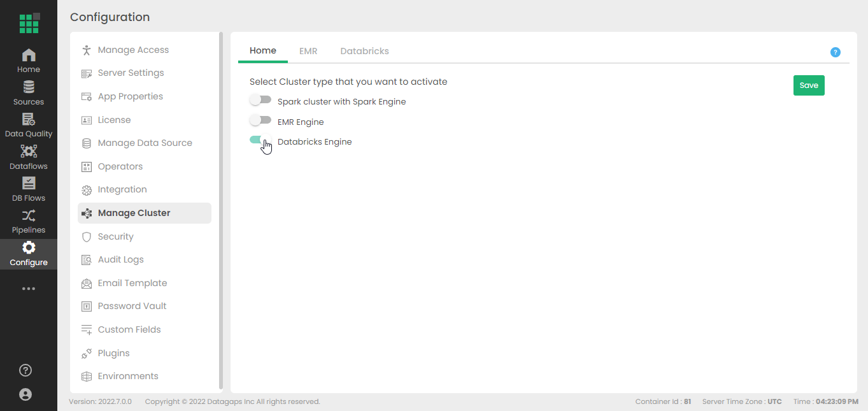
Task: Open Manage Access settings
Action: (133, 50)
